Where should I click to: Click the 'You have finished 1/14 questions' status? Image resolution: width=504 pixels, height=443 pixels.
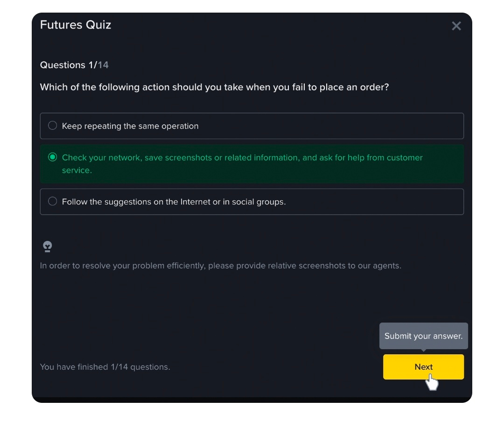[105, 367]
